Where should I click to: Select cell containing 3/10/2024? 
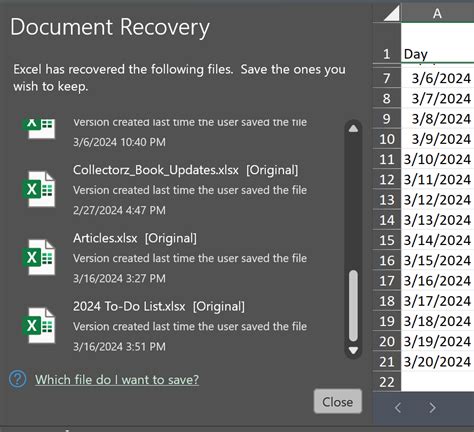tap(437, 159)
